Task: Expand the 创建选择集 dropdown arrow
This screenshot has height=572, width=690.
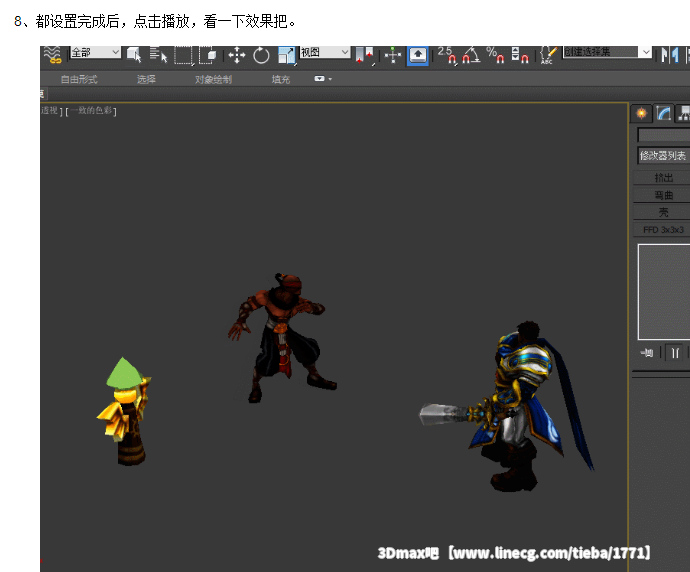Action: (x=646, y=52)
